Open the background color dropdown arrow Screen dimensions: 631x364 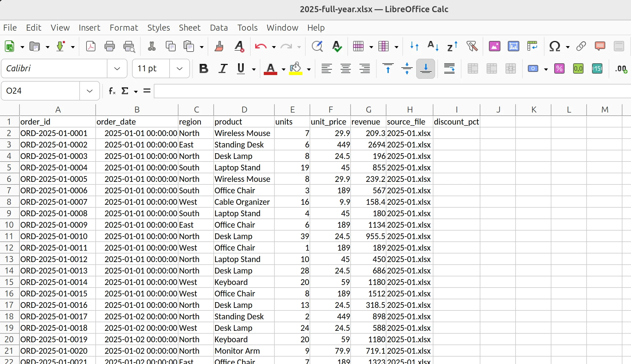coord(309,69)
